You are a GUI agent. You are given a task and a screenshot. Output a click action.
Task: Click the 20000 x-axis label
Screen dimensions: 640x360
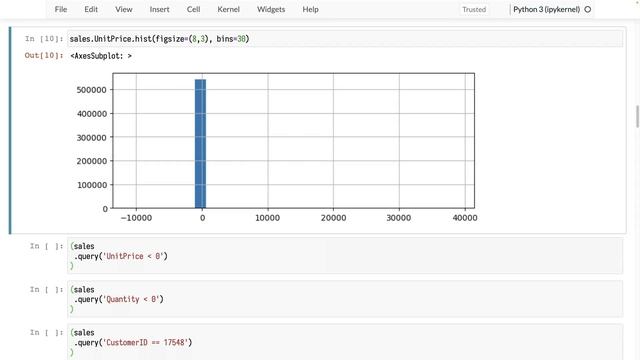tap(333, 218)
